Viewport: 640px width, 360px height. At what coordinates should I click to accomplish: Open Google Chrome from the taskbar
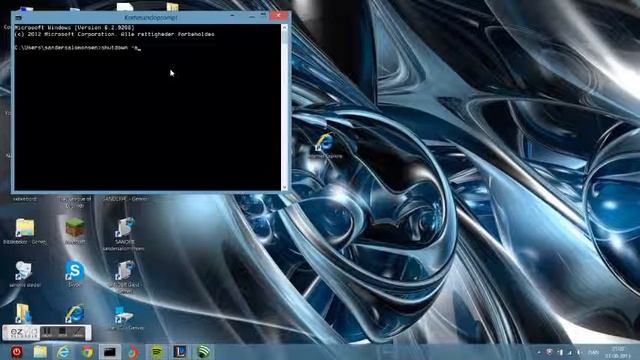tap(87, 351)
